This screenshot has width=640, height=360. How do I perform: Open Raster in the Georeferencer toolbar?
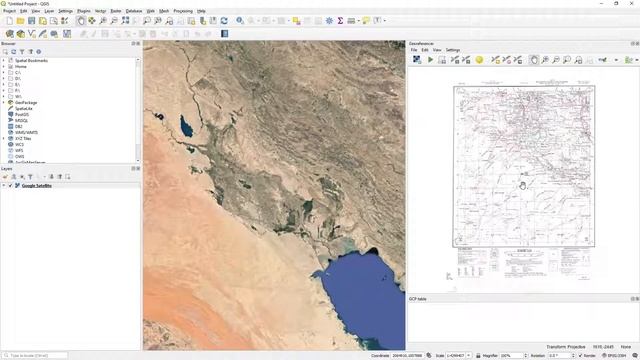(x=417, y=60)
